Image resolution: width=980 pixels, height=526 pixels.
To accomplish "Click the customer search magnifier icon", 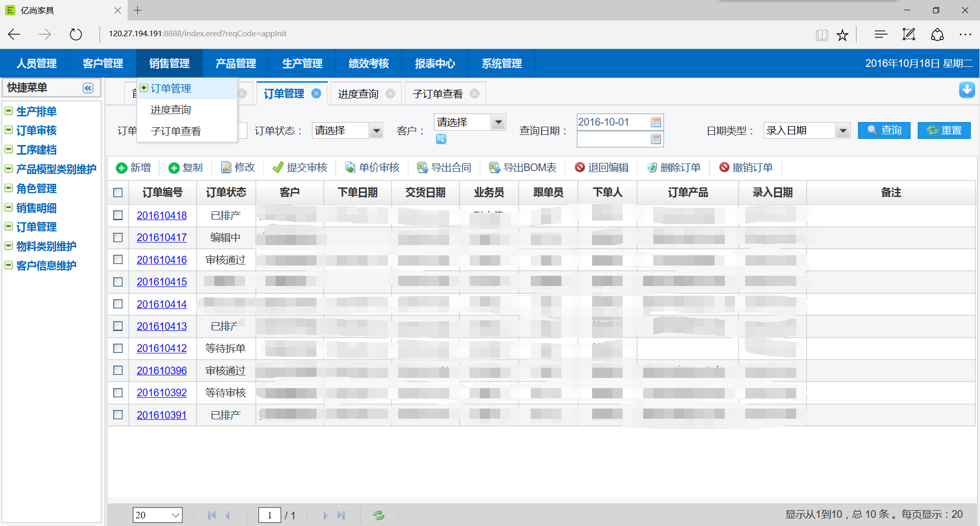I will [441, 139].
